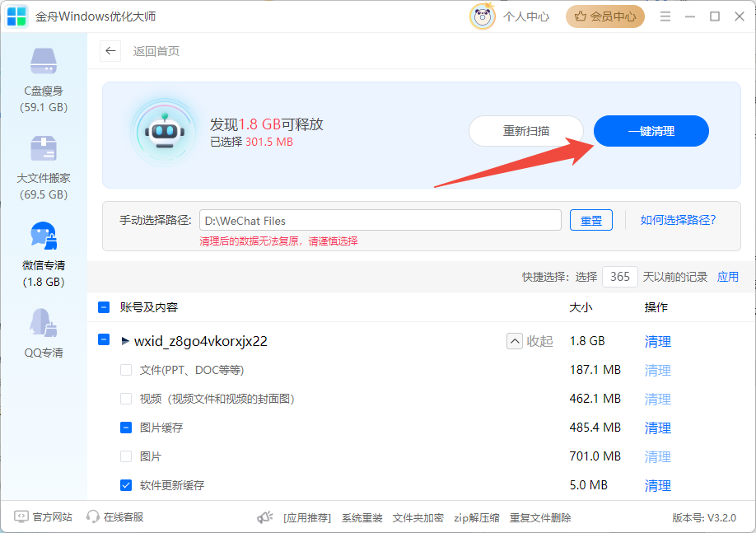Toggle the 账号及内容 select-all checkbox

(x=104, y=307)
